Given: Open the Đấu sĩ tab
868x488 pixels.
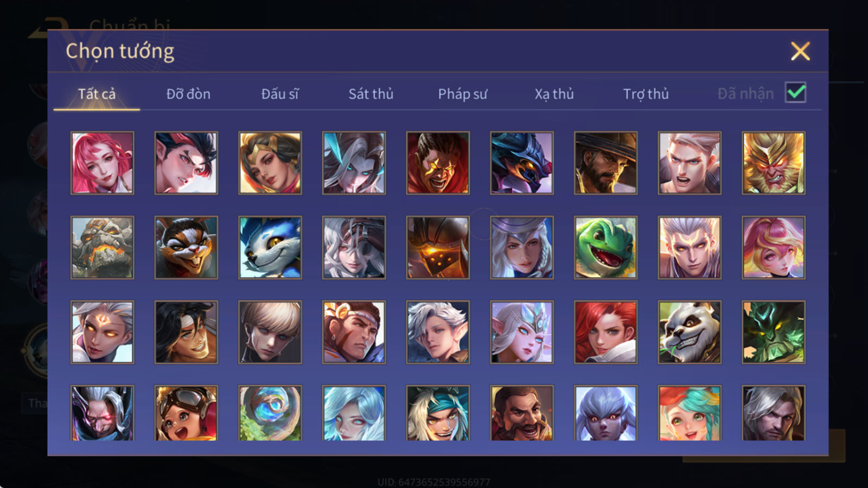Looking at the screenshot, I should (280, 94).
